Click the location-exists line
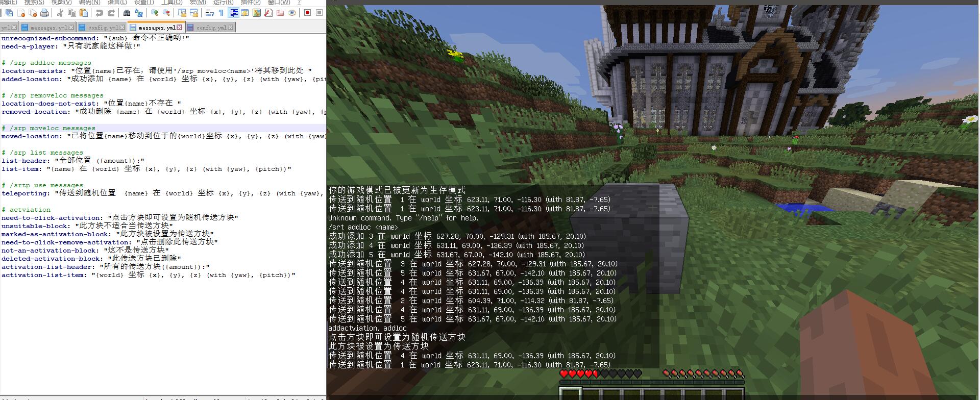 pos(157,71)
